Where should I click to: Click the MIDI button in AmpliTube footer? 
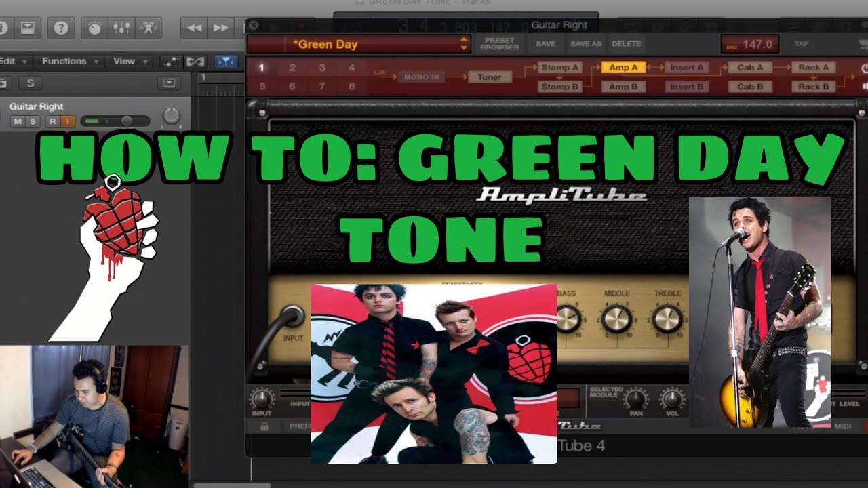point(842,426)
